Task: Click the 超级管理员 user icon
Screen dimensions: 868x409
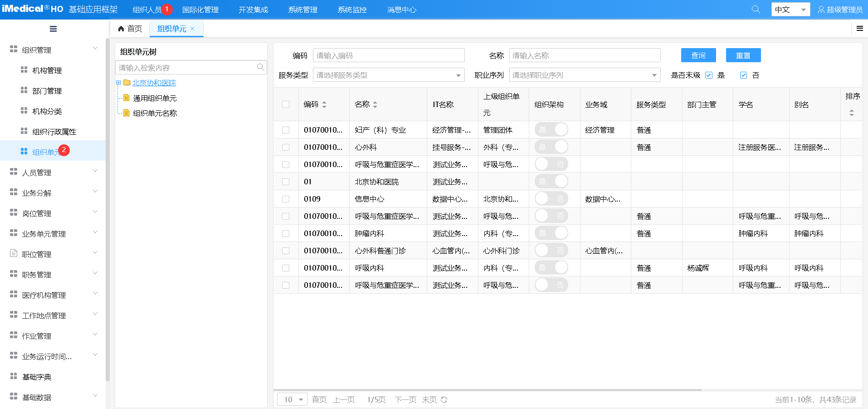Action: tap(821, 10)
